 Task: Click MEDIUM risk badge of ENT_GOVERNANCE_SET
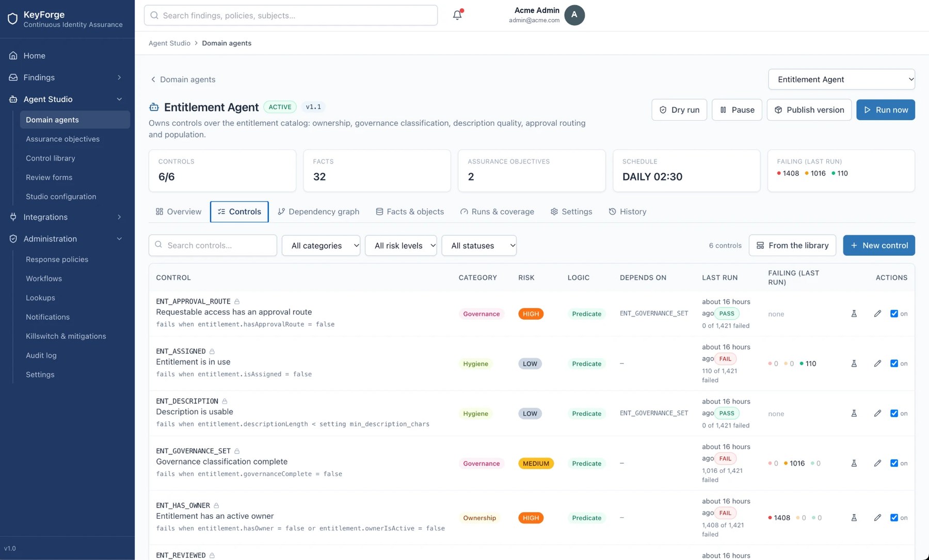536,463
